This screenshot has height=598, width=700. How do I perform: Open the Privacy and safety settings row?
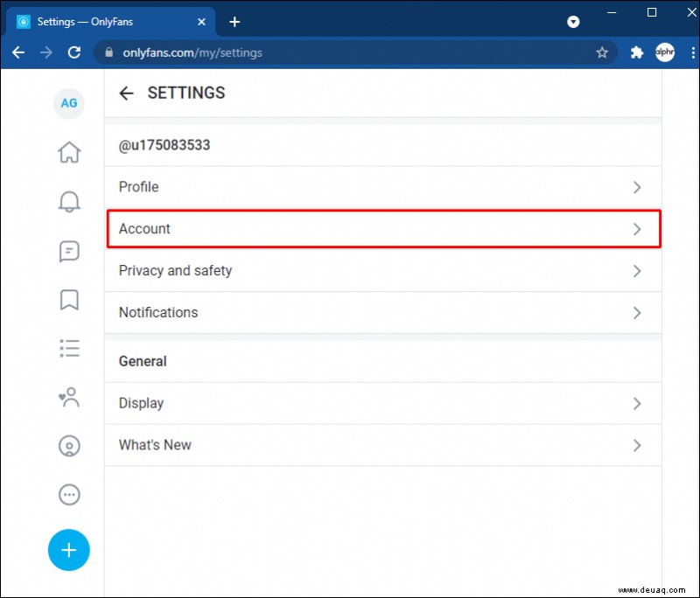383,271
